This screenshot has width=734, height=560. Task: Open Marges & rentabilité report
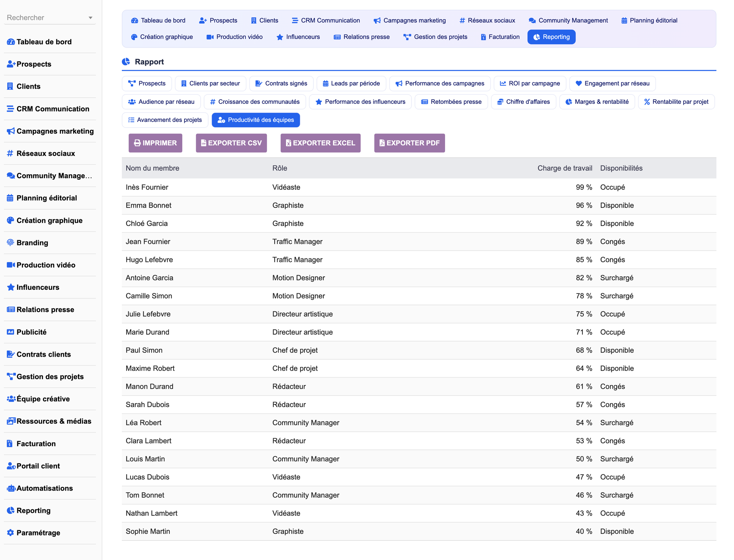pyautogui.click(x=597, y=102)
